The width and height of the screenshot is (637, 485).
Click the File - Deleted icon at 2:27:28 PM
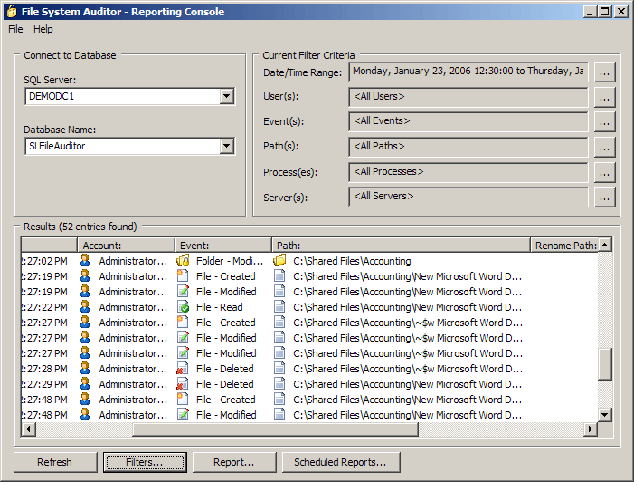[x=183, y=369]
